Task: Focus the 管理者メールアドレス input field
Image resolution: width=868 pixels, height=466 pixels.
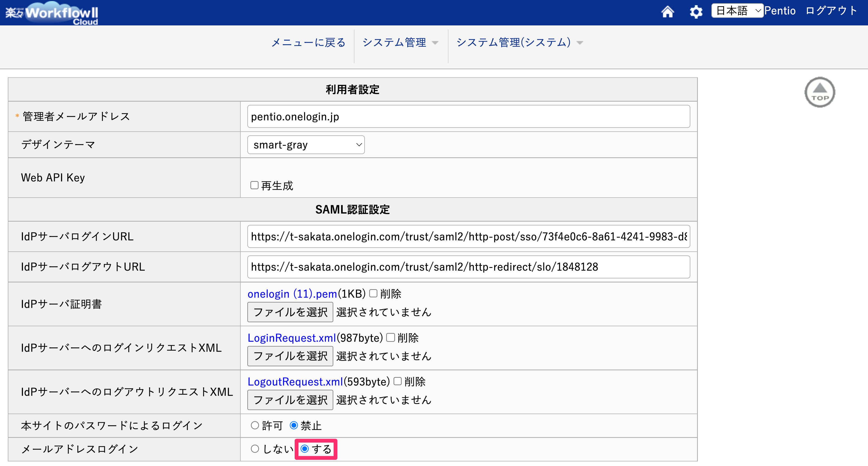Action: point(468,116)
